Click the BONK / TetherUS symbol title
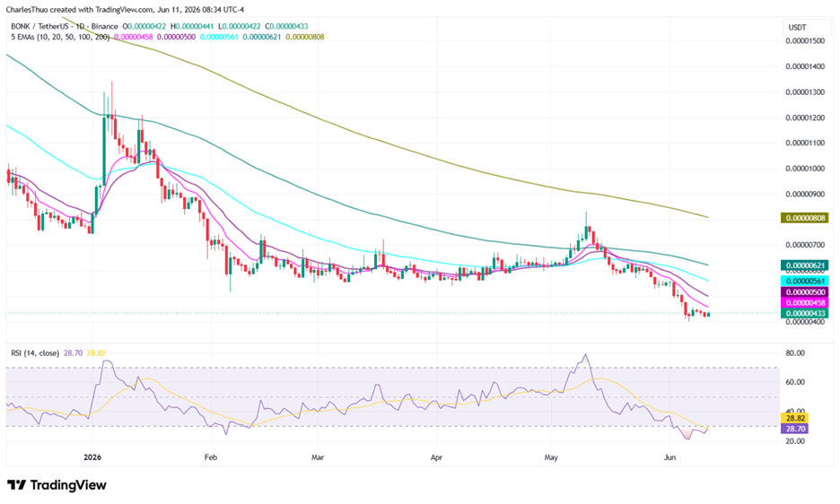The width and height of the screenshot is (840, 504). click(41, 26)
